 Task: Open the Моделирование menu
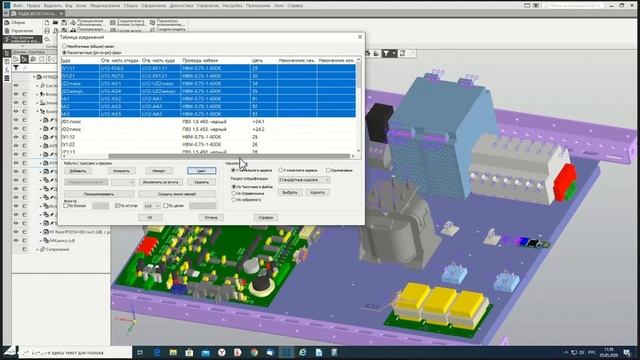(105, 6)
